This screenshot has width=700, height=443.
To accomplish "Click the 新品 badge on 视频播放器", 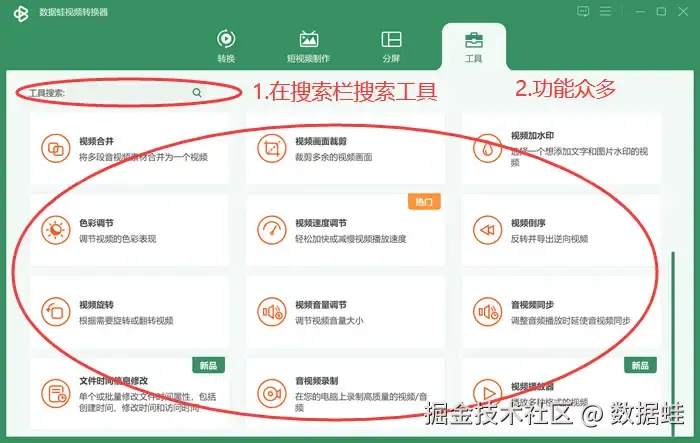I will (x=640, y=365).
